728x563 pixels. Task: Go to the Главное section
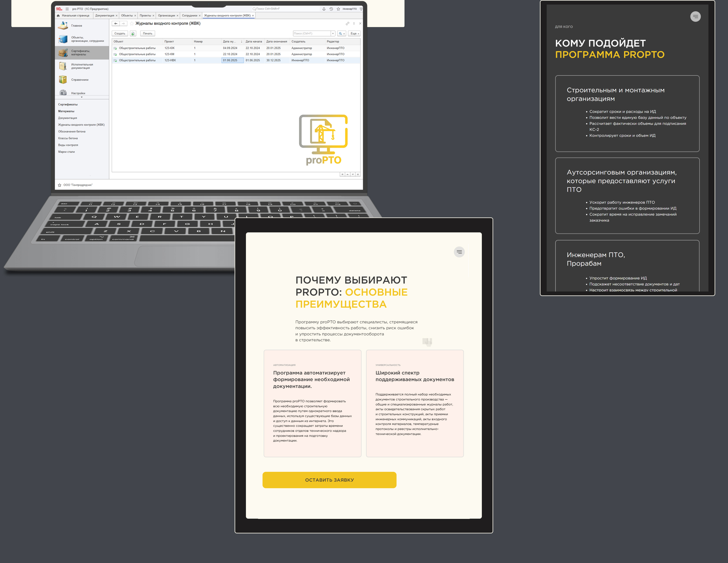pos(76,26)
